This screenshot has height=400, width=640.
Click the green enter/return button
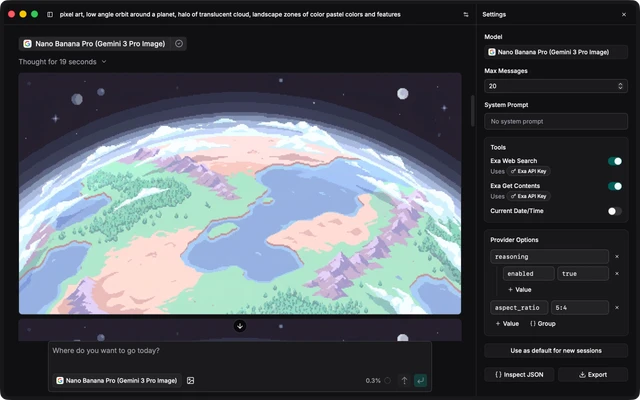click(420, 380)
